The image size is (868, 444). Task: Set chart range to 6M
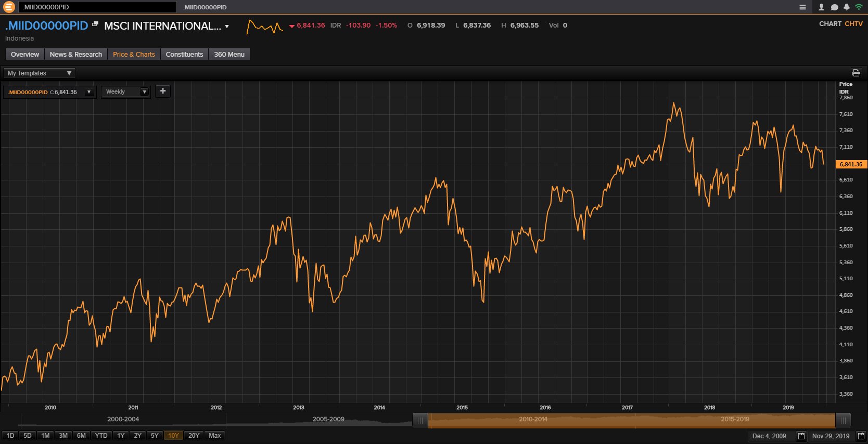(81, 436)
